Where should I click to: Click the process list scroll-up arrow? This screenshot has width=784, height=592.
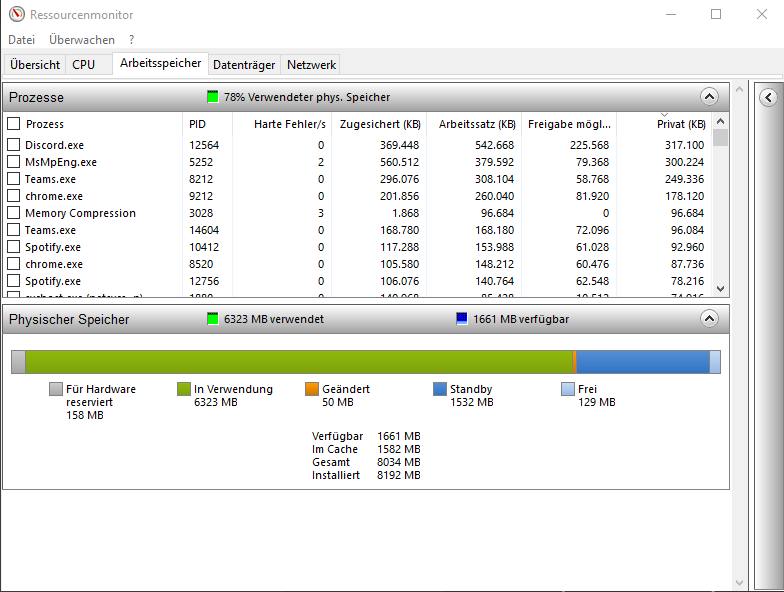(x=720, y=121)
